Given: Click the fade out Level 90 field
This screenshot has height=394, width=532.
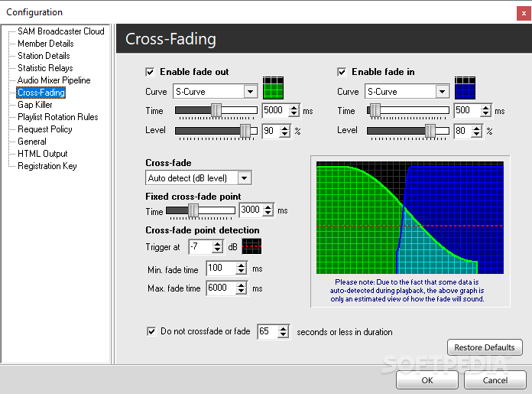Looking at the screenshot, I should (271, 131).
